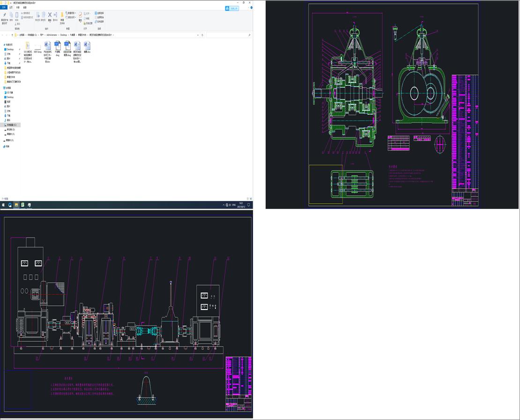The image size is (520, 420).
Task: Select the yellow zip archive file
Action: click(28, 52)
